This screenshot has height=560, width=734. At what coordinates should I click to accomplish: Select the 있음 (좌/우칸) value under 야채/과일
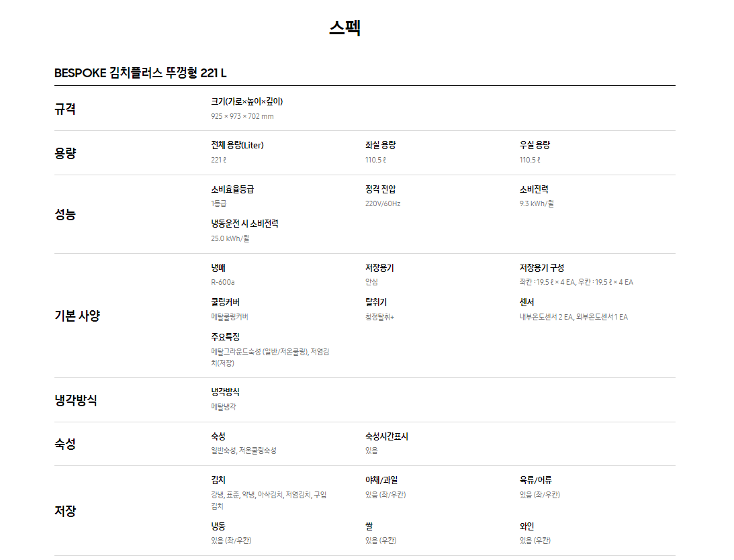385,495
